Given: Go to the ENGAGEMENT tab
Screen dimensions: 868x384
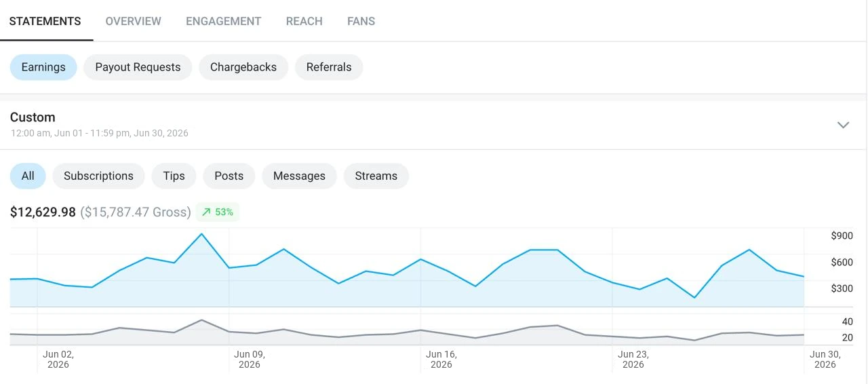Looking at the screenshot, I should [x=223, y=21].
